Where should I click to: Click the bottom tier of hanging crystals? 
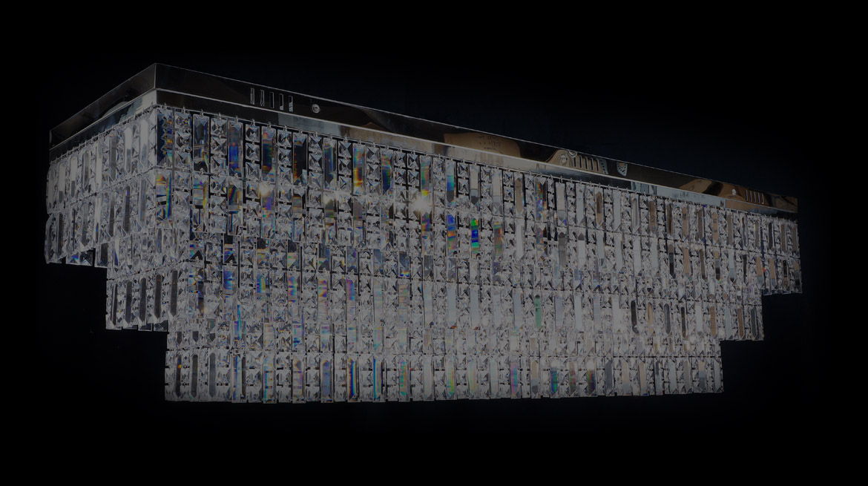point(445,375)
